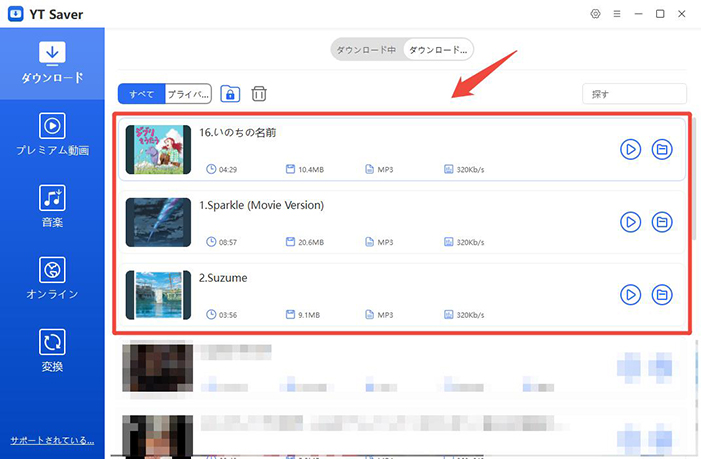Image resolution: width=701 pixels, height=459 pixels.
Task: Click the 10.4MB file size
Action: [x=311, y=169]
